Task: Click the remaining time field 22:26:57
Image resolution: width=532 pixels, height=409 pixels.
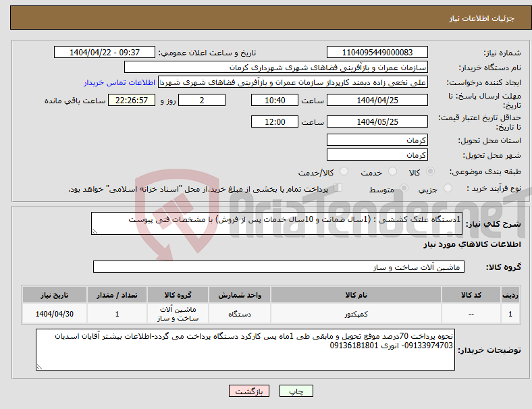Action: (132, 100)
